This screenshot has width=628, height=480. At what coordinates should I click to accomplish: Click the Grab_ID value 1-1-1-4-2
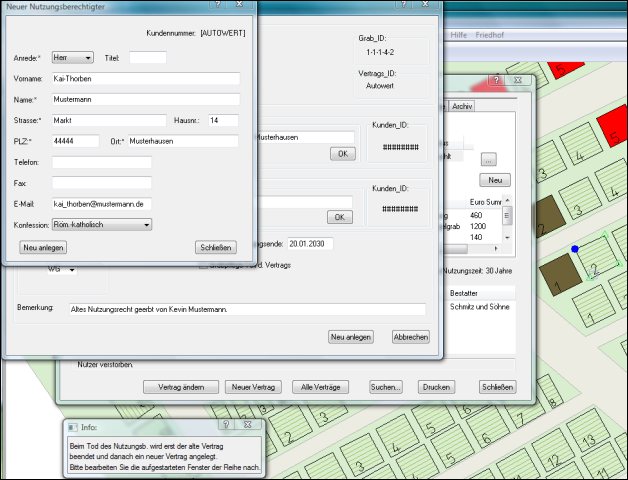(380, 52)
